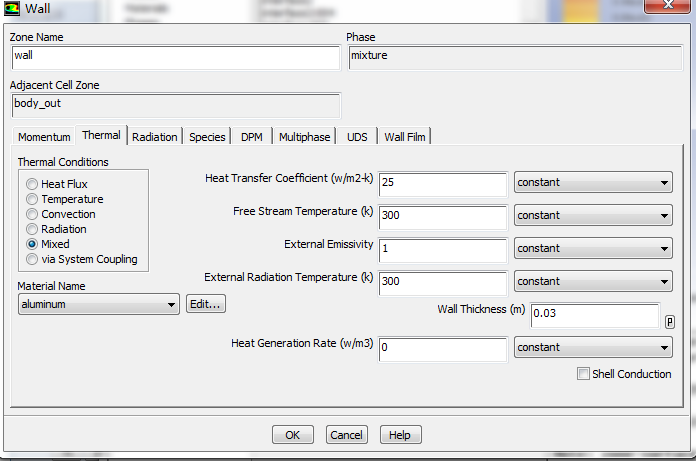Open Heat Generation Rate constant dropdown
The width and height of the screenshot is (696, 461).
pyautogui.click(x=593, y=347)
